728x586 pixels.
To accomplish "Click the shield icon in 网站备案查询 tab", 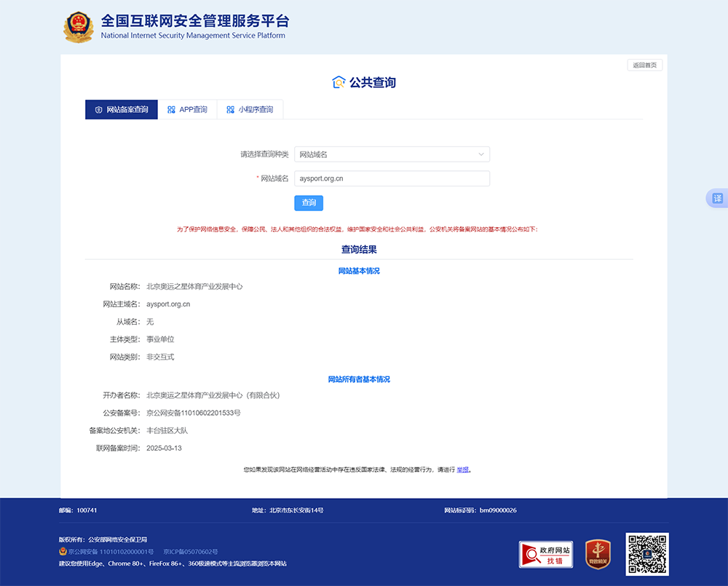I will 98,110.
